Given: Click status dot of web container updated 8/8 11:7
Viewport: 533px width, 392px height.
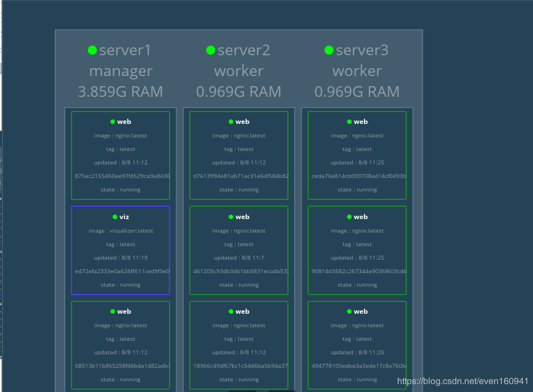Looking at the screenshot, I should (x=231, y=217).
